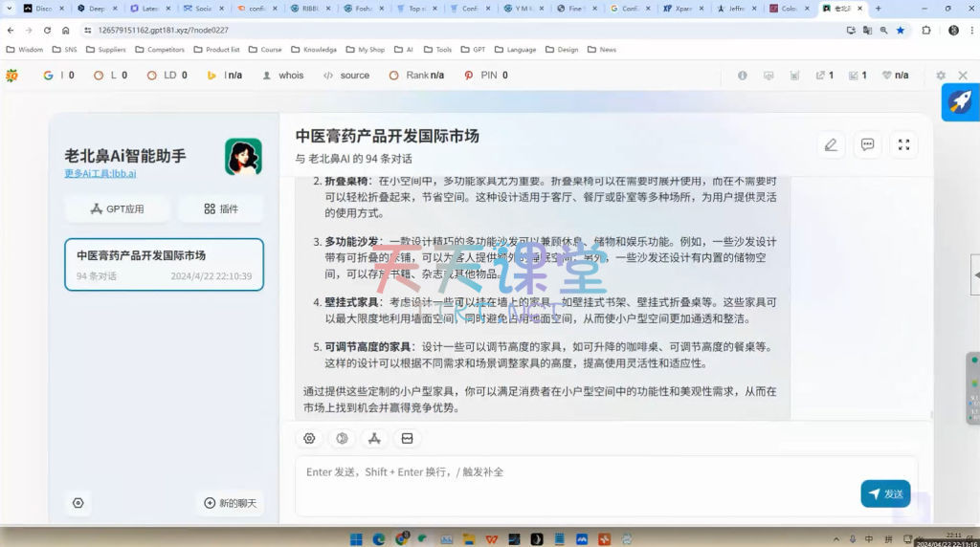Open the GPT apps icon above input box
980x547 pixels.
coord(374,438)
